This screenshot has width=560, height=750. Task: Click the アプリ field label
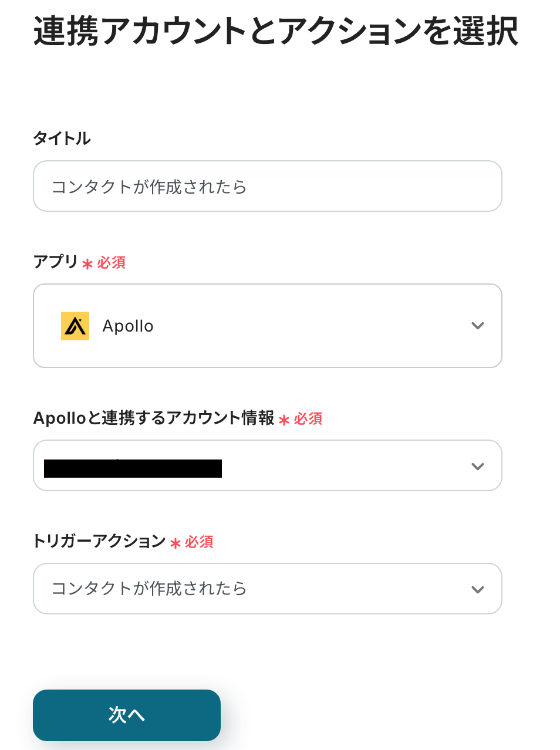(56, 262)
